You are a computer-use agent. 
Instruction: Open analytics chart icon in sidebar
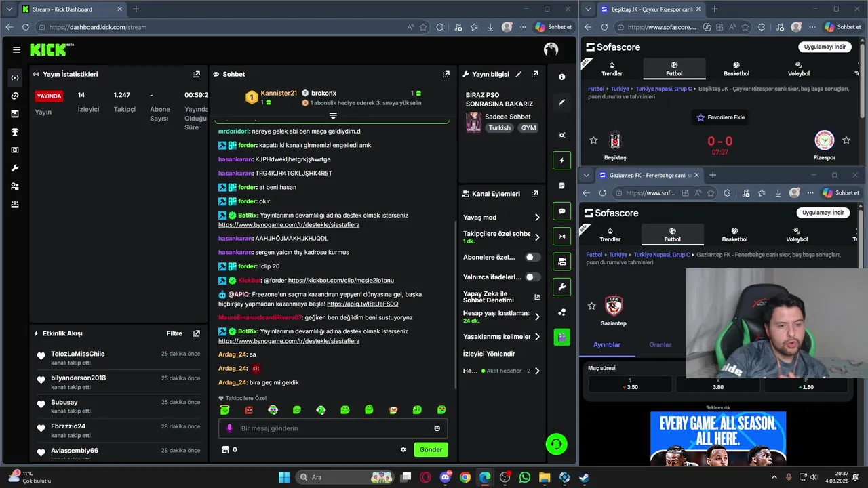(15, 114)
